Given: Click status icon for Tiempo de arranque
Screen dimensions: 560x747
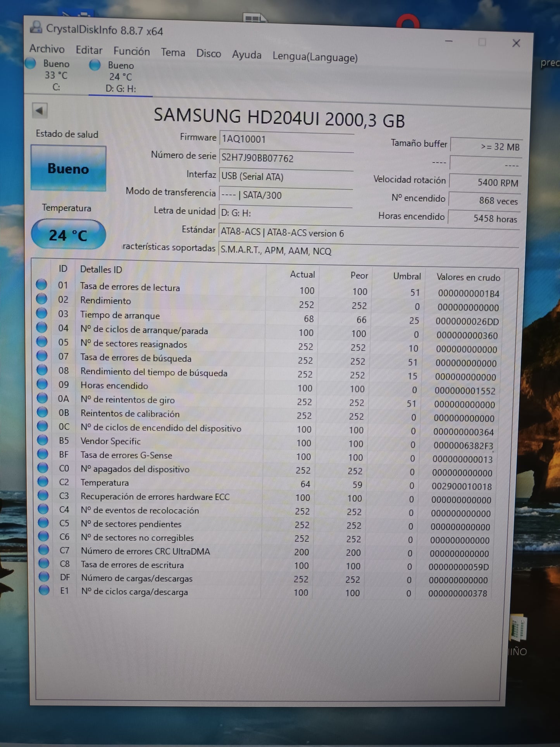Looking at the screenshot, I should pyautogui.click(x=42, y=313).
